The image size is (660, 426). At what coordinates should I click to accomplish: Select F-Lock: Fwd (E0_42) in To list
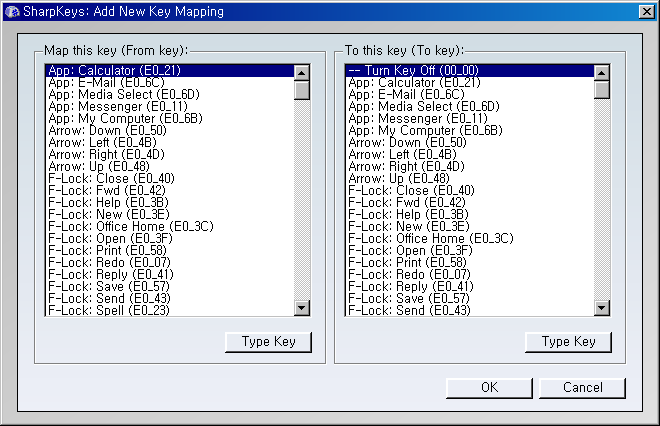[469, 202]
